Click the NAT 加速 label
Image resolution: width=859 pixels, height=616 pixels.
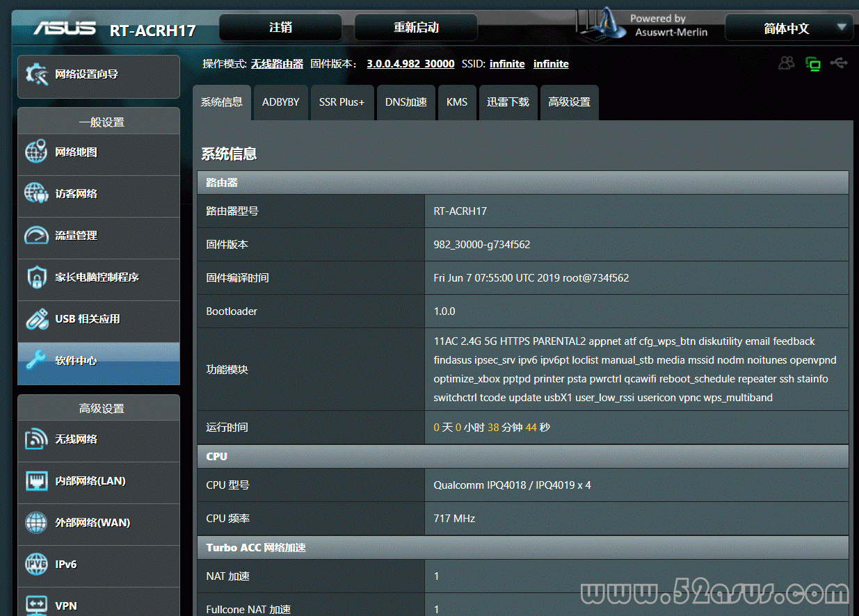[x=227, y=576]
